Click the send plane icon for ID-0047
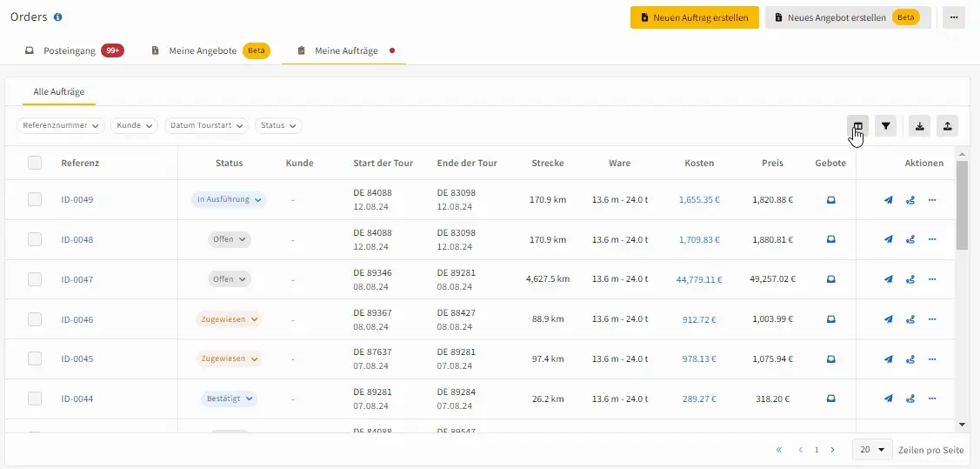 (x=888, y=279)
